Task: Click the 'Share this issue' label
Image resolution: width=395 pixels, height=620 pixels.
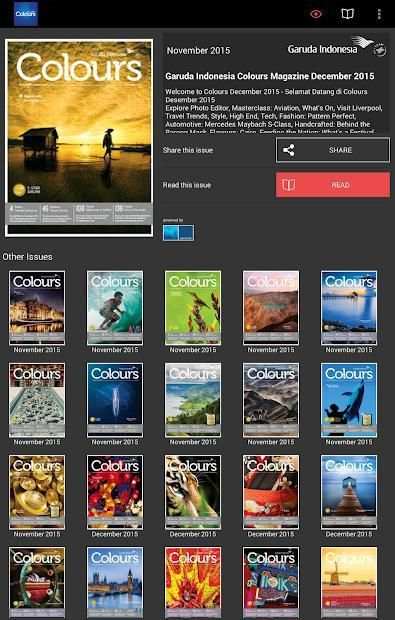Action: pyautogui.click(x=188, y=150)
